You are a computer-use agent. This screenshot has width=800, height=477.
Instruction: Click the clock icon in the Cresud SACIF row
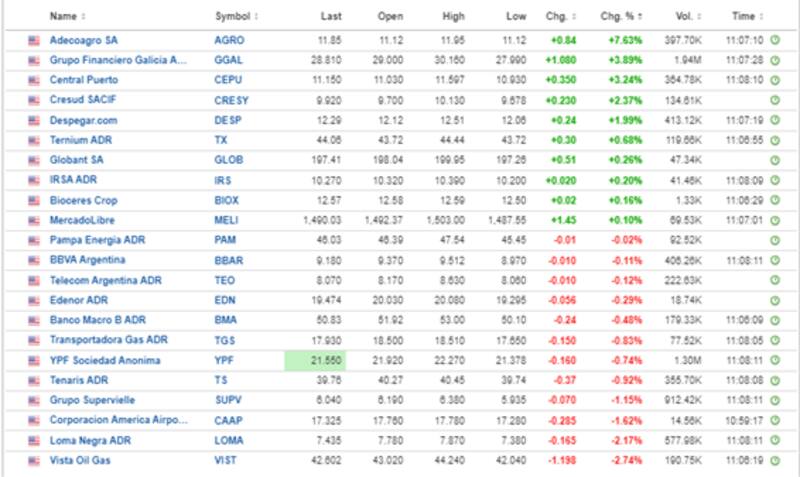(775, 100)
